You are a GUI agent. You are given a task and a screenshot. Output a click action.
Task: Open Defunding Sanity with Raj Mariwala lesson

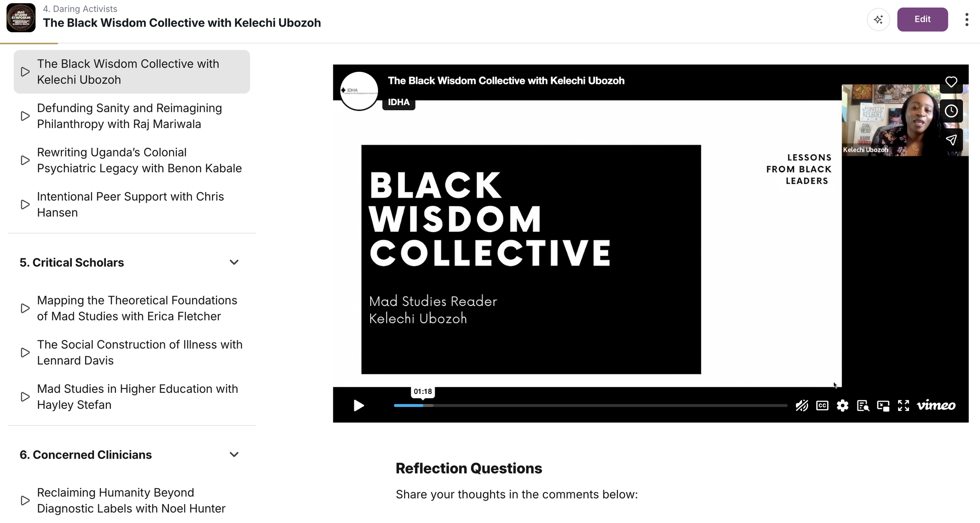(129, 116)
